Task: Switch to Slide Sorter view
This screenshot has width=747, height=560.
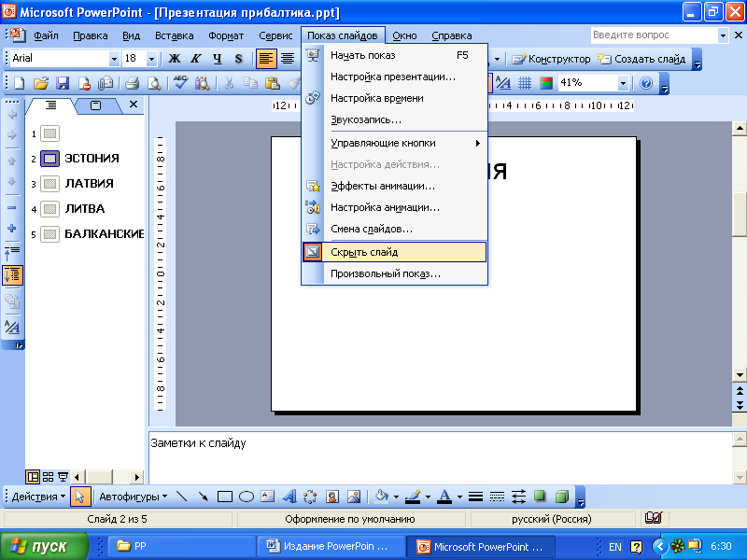Action: point(49,477)
